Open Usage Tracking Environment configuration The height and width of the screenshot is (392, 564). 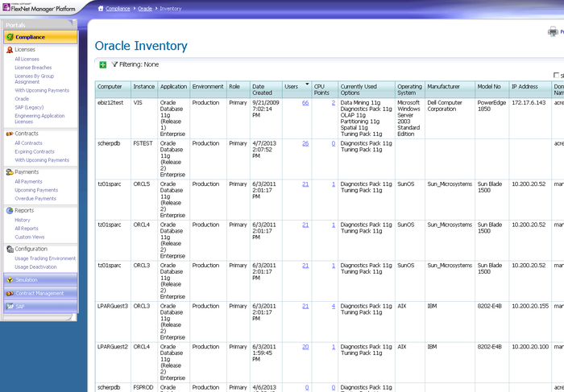click(45, 258)
